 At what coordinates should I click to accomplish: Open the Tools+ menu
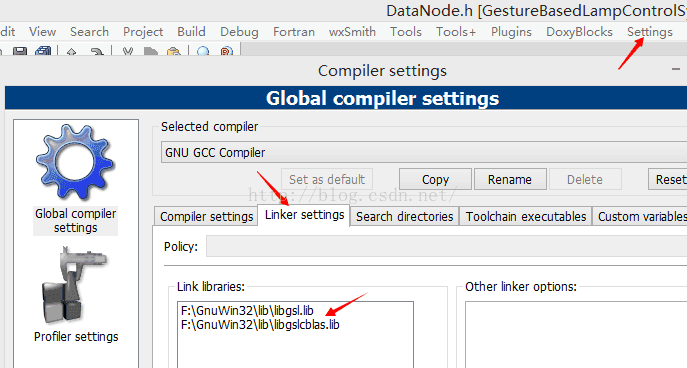pyautogui.click(x=456, y=32)
